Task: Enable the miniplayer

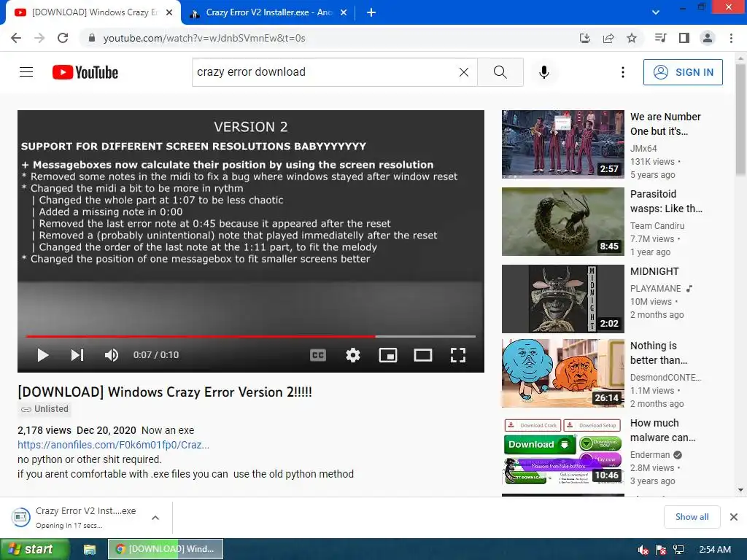Action: 388,355
